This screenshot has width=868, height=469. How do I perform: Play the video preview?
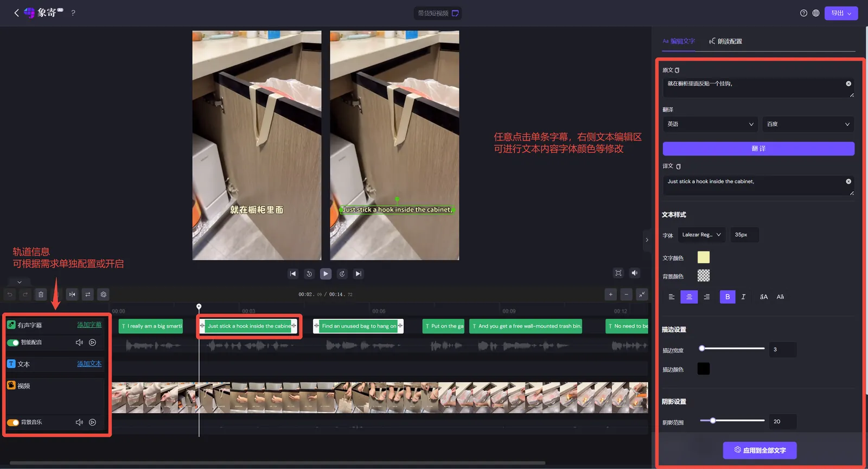[325, 274]
